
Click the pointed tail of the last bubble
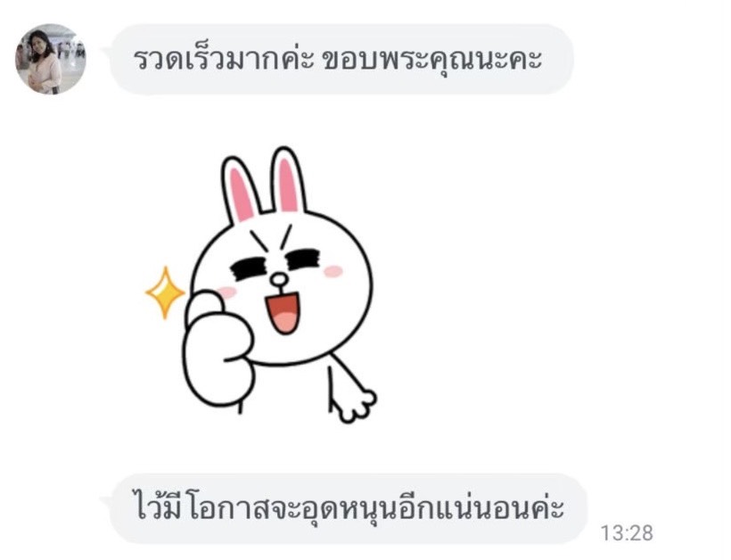pyautogui.click(x=106, y=502)
